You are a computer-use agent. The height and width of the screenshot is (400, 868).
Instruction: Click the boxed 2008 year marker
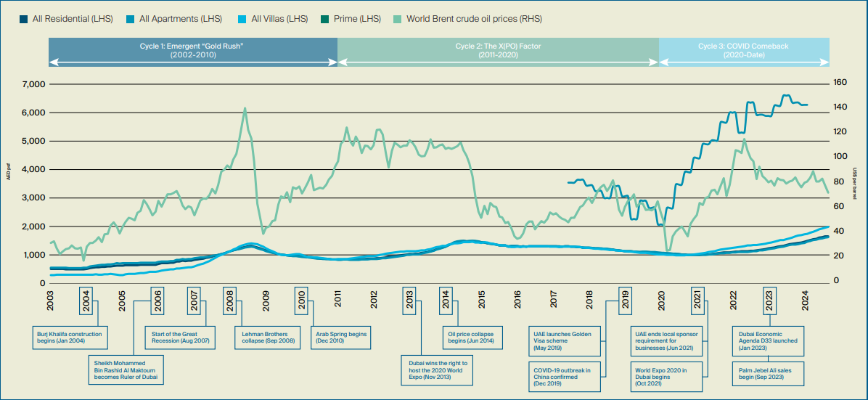click(x=230, y=301)
